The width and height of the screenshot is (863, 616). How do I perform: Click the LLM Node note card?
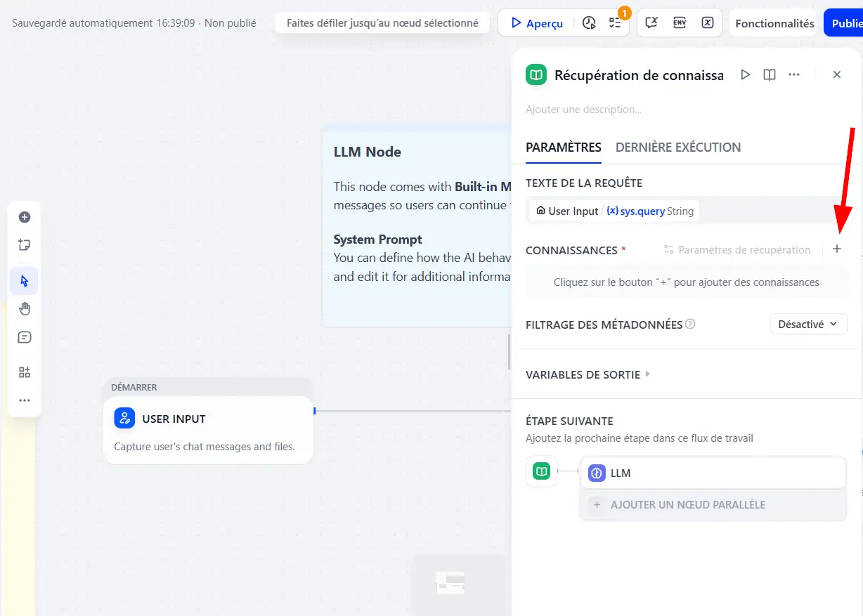point(417,226)
